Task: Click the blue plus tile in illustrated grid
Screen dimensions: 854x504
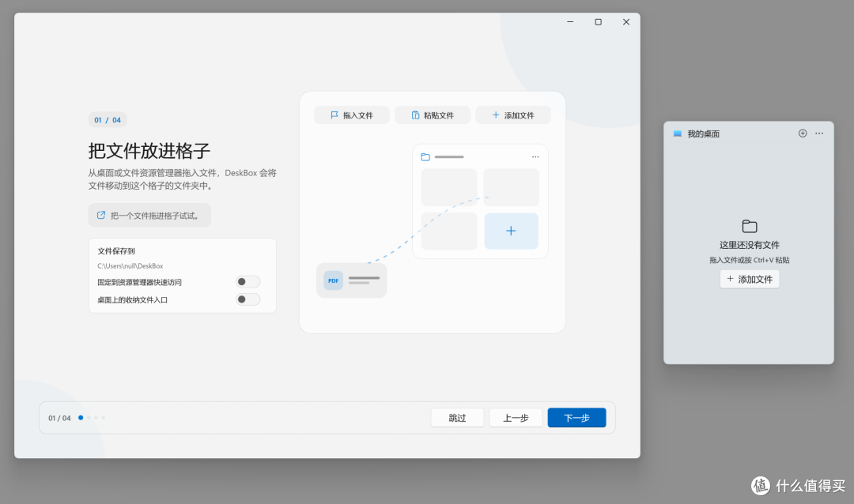Action: pyautogui.click(x=511, y=231)
